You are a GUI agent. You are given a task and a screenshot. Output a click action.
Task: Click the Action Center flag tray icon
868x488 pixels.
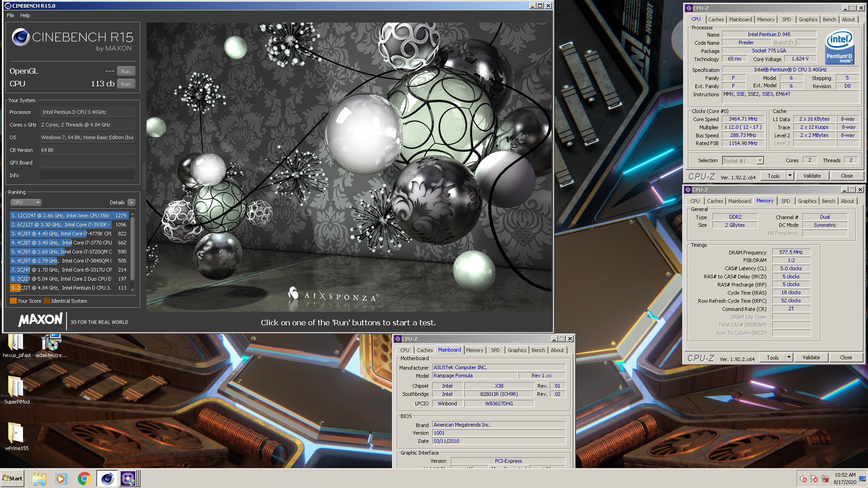tap(814, 479)
